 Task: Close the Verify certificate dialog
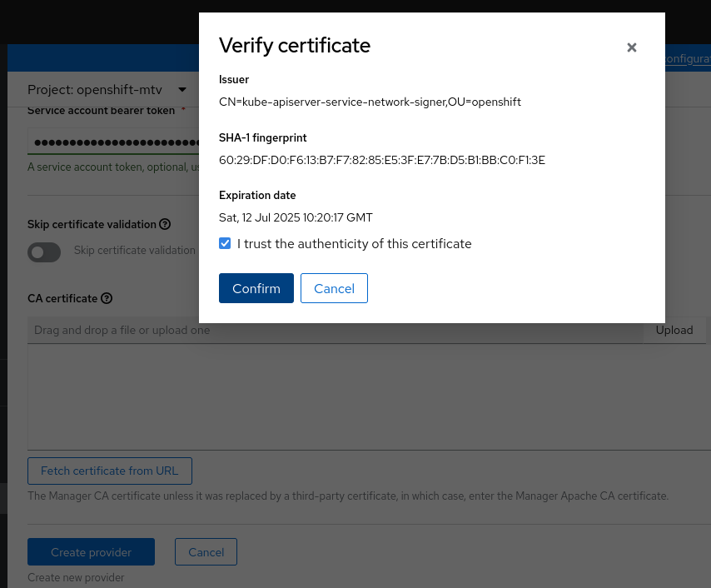632,47
